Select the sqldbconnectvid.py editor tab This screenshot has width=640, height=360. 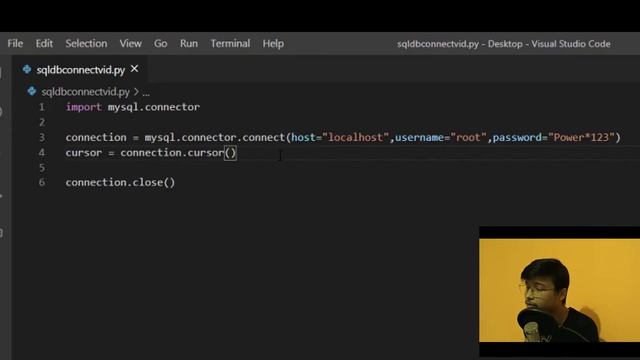80,70
